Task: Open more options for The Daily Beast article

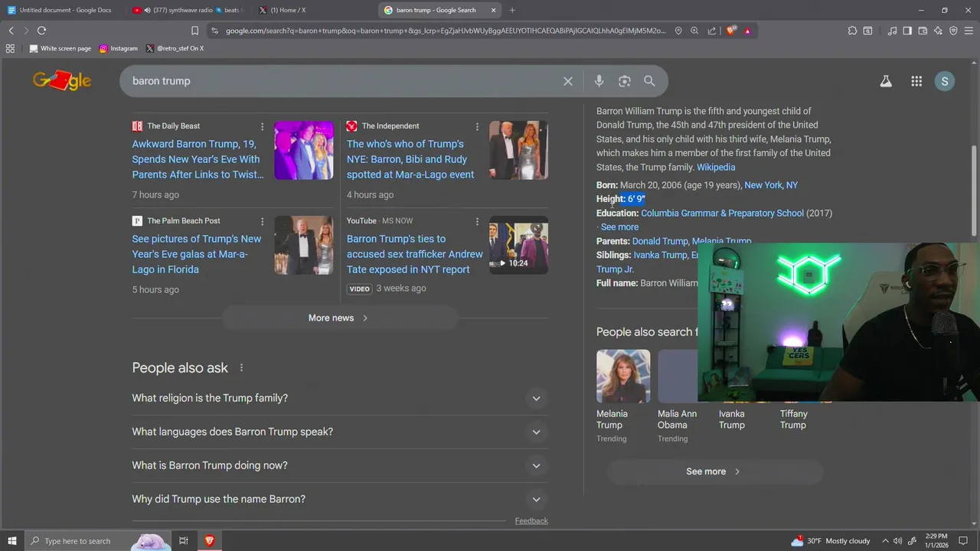Action: [262, 126]
